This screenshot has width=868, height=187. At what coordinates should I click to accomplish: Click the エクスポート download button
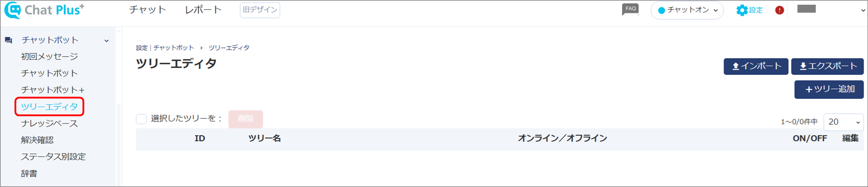(827, 66)
